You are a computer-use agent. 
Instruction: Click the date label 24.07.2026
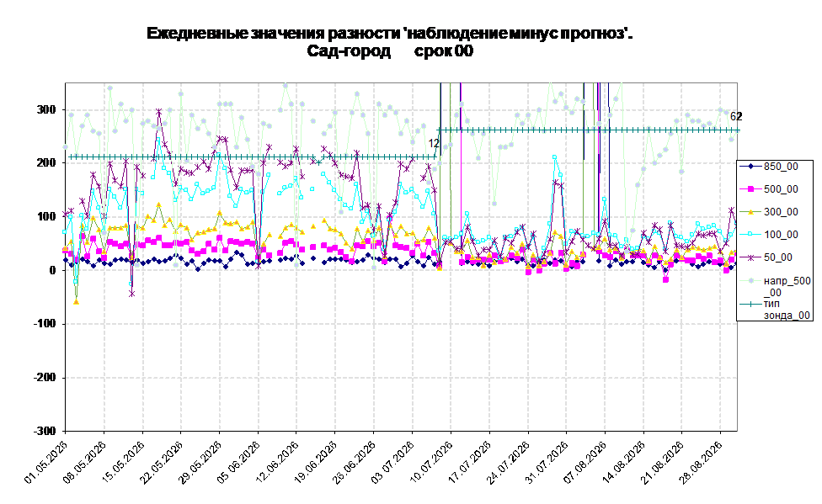pos(509,462)
